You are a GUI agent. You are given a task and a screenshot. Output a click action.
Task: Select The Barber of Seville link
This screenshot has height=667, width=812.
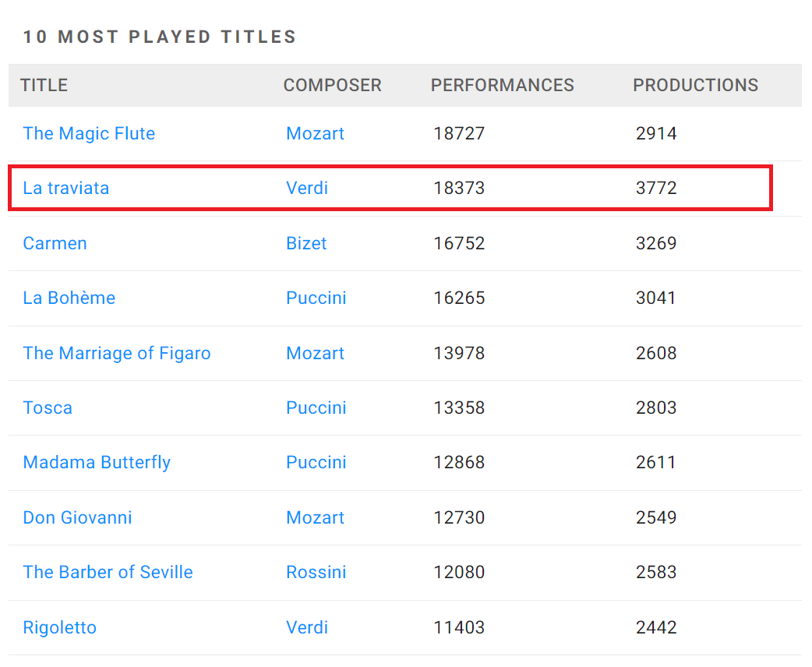point(108,572)
